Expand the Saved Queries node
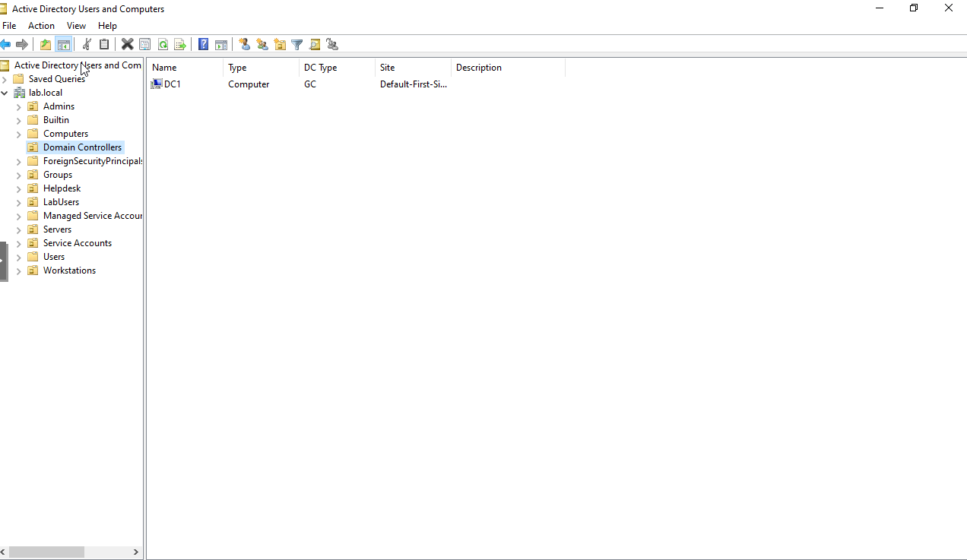 5,79
